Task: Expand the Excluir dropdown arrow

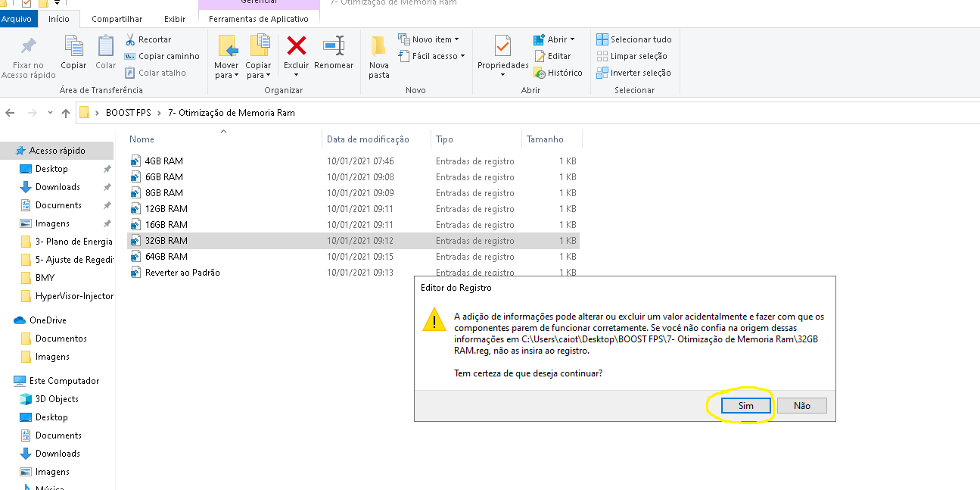Action: pyautogui.click(x=297, y=74)
